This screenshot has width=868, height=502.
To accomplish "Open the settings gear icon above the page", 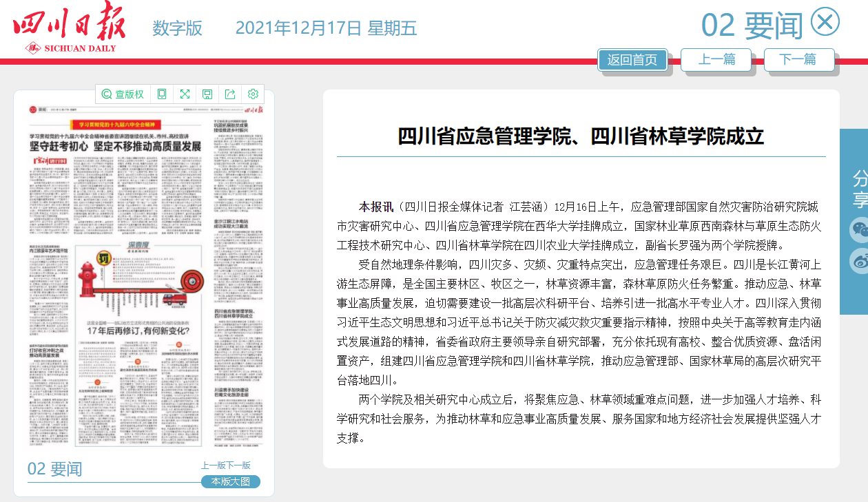I will (x=253, y=94).
